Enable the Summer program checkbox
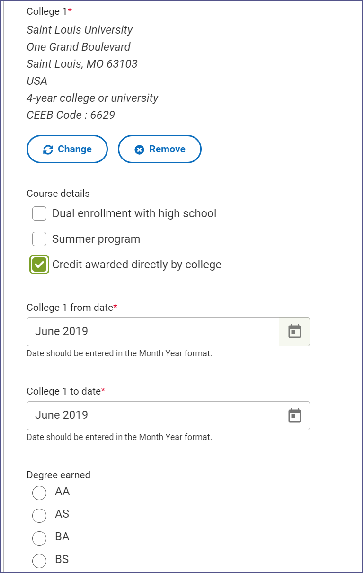This screenshot has height=574, width=364. tap(39, 239)
